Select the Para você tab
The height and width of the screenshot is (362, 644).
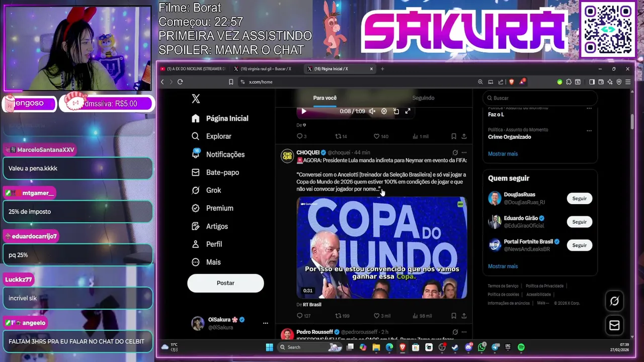click(325, 98)
